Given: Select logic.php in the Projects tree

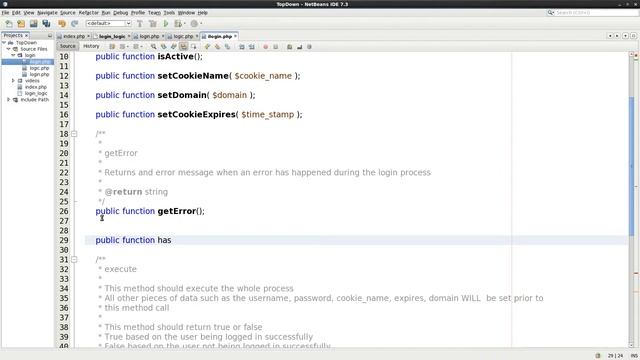Looking at the screenshot, I should click(x=39, y=68).
